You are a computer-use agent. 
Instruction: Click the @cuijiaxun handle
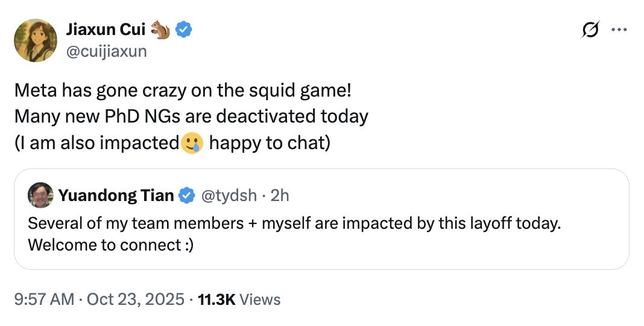coord(106,51)
